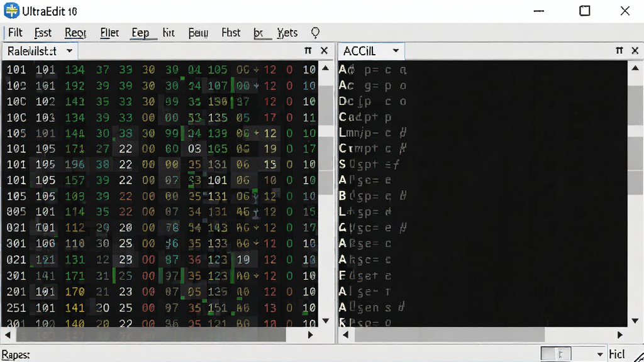Image resolution: width=644 pixels, height=362 pixels.
Task: Click the 'Hicl' text in the status bar
Action: (x=617, y=354)
